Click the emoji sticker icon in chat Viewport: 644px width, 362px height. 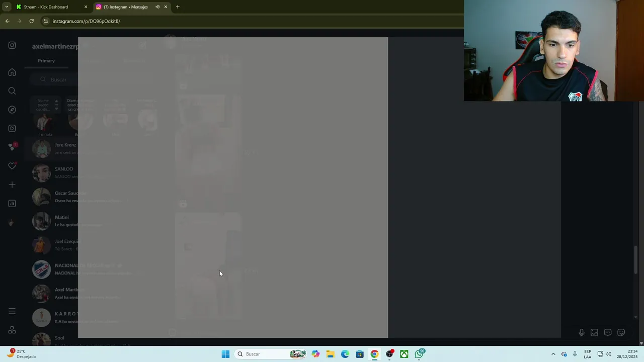click(621, 332)
